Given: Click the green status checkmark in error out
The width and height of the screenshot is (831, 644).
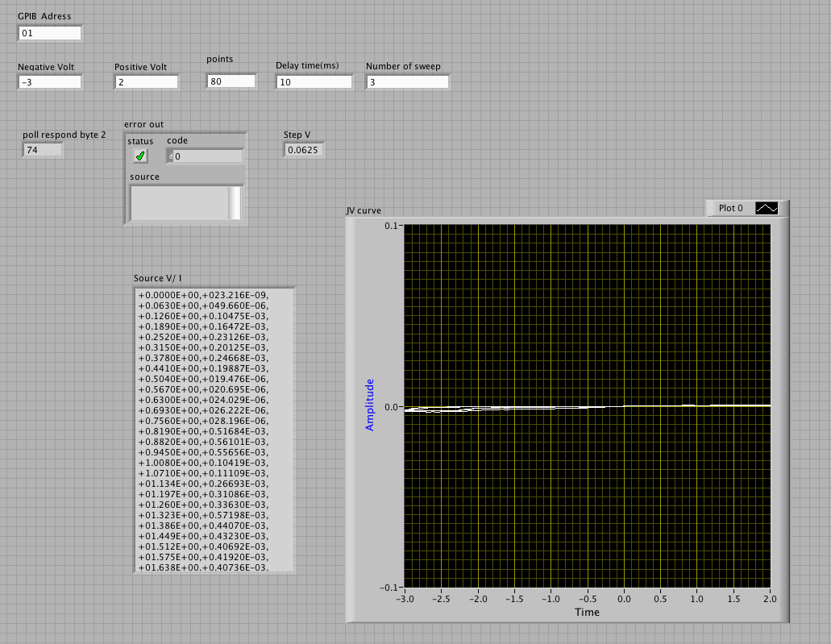Looking at the screenshot, I should point(140,156).
